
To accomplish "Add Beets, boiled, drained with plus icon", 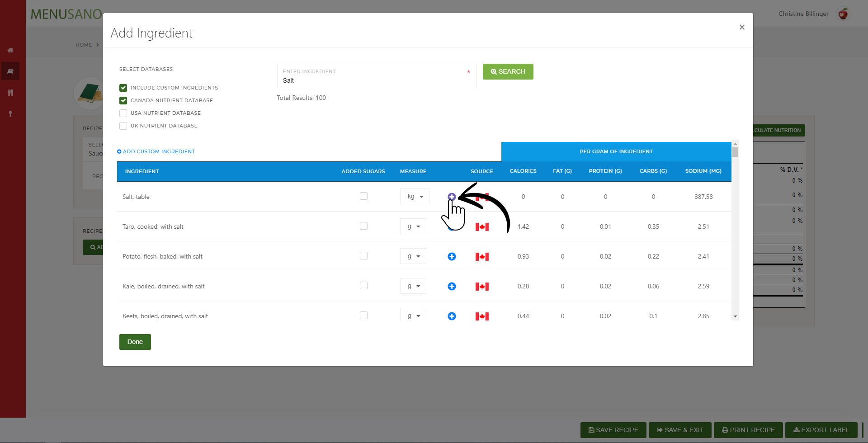I will point(452,316).
